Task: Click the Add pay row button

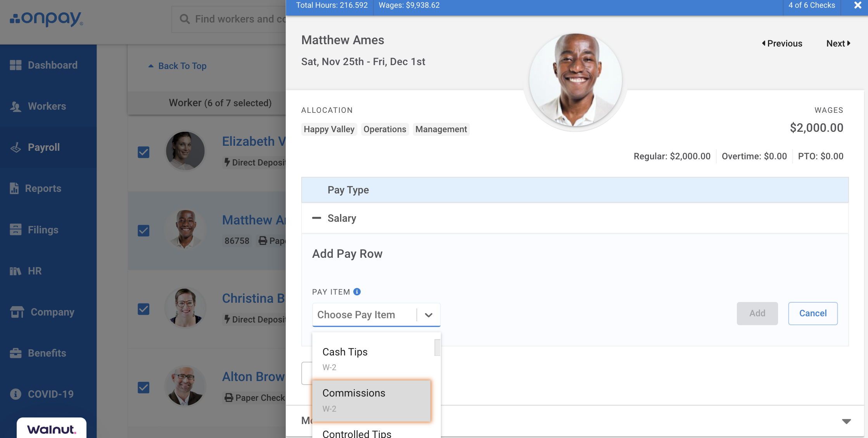Action: (x=757, y=313)
